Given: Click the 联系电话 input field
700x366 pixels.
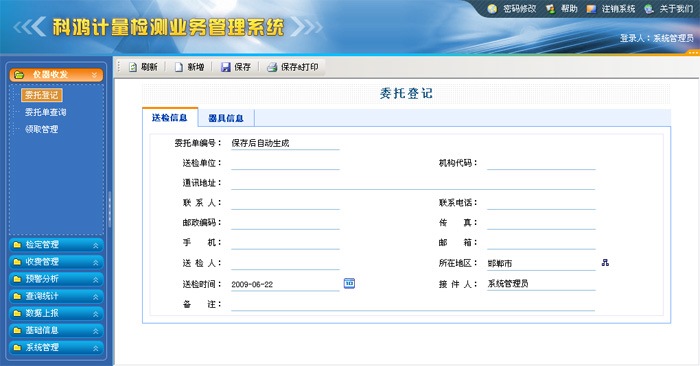Looking at the screenshot, I should click(x=541, y=203).
